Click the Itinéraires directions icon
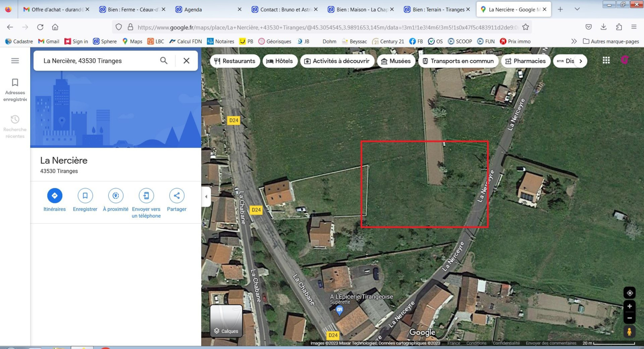This screenshot has width=644, height=349. (55, 196)
